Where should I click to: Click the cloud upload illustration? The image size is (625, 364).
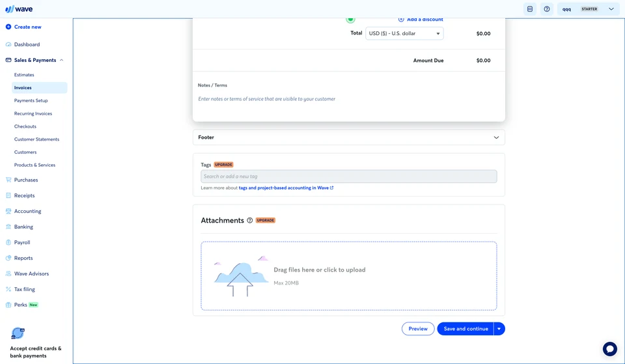(x=241, y=277)
